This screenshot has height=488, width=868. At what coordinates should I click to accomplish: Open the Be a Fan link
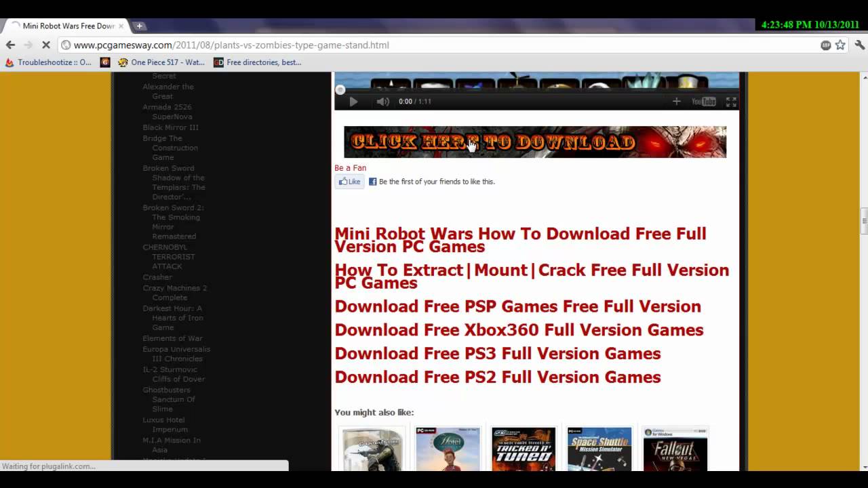click(350, 167)
